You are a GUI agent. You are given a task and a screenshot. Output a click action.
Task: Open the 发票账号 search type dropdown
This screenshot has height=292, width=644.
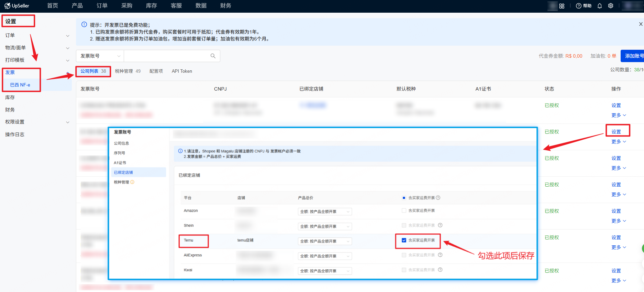point(100,56)
